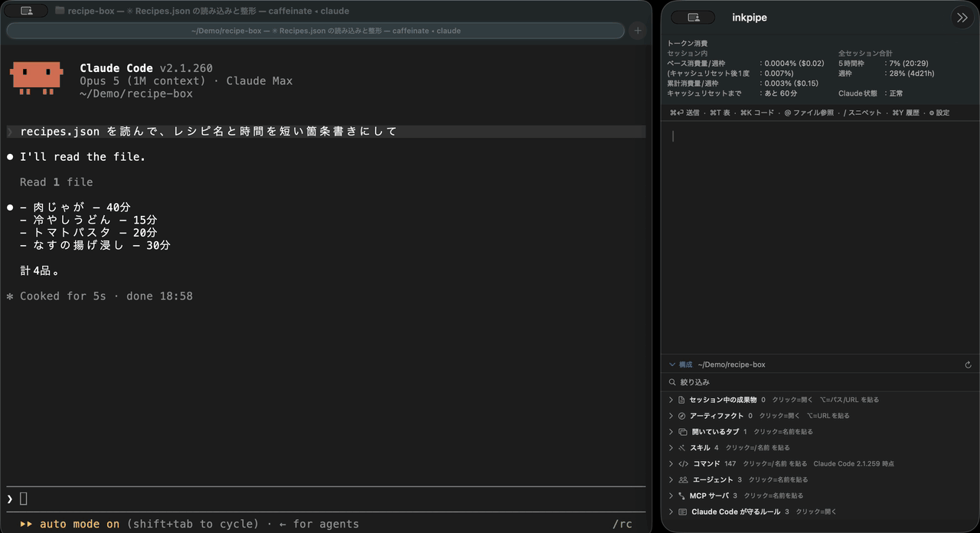Click 'Cooked for 5s · done 18:58' line
The height and width of the screenshot is (533, 980).
click(100, 296)
